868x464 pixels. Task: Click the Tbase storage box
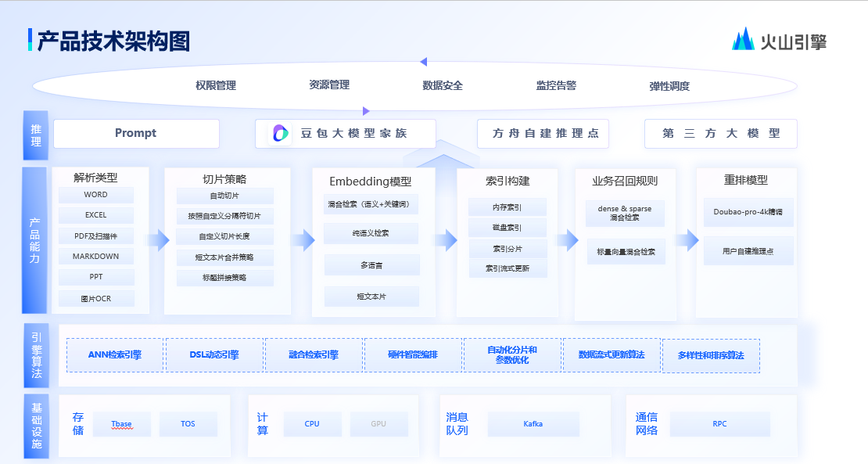(x=122, y=424)
